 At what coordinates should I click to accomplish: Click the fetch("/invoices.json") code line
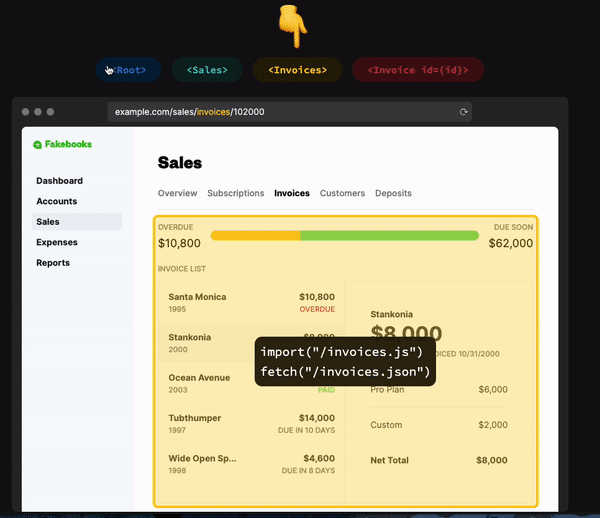click(x=345, y=371)
